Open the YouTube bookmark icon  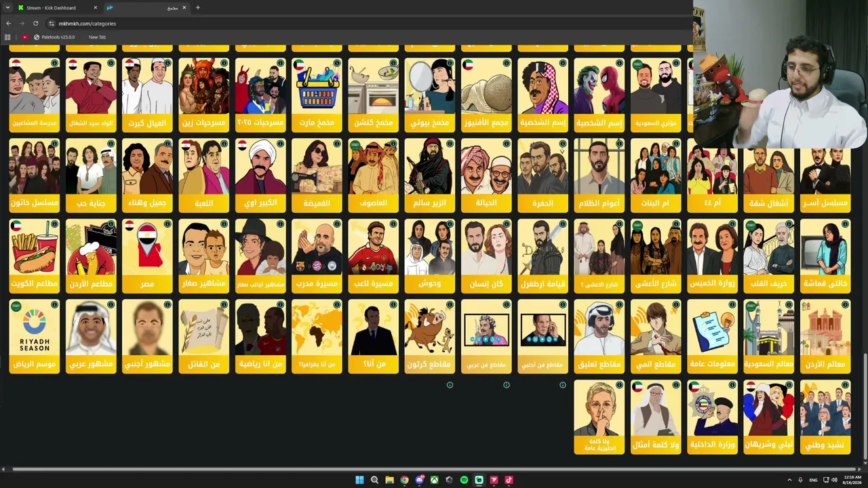pyautogui.click(x=25, y=37)
